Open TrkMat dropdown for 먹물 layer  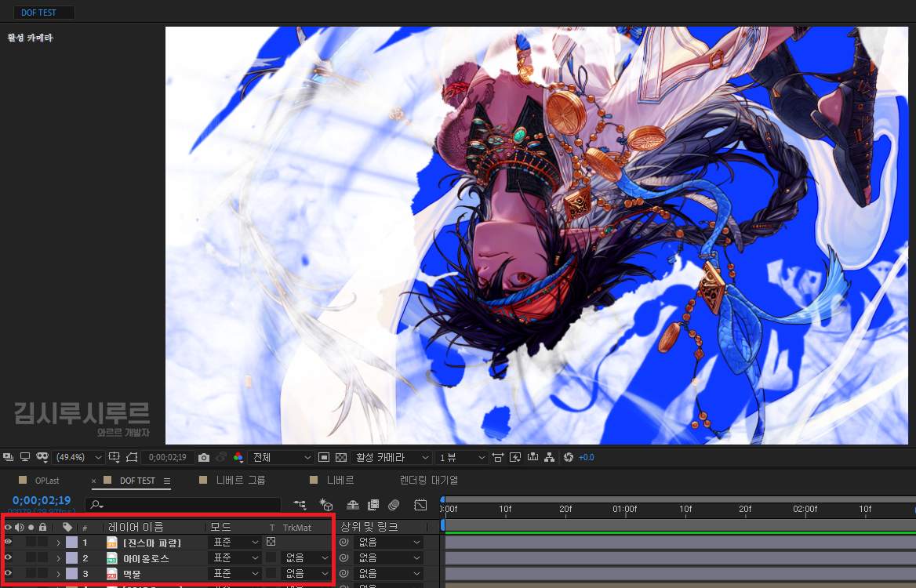click(x=306, y=574)
